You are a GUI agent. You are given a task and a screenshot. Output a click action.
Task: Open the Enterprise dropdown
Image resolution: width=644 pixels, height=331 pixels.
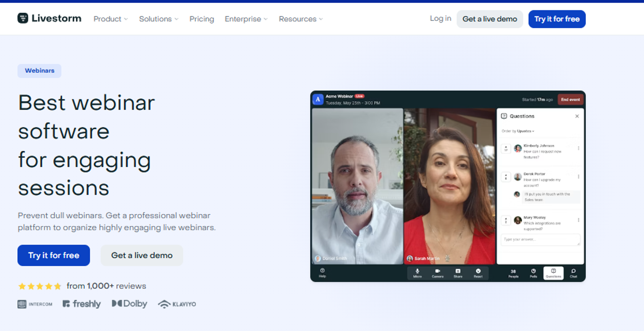246,19
